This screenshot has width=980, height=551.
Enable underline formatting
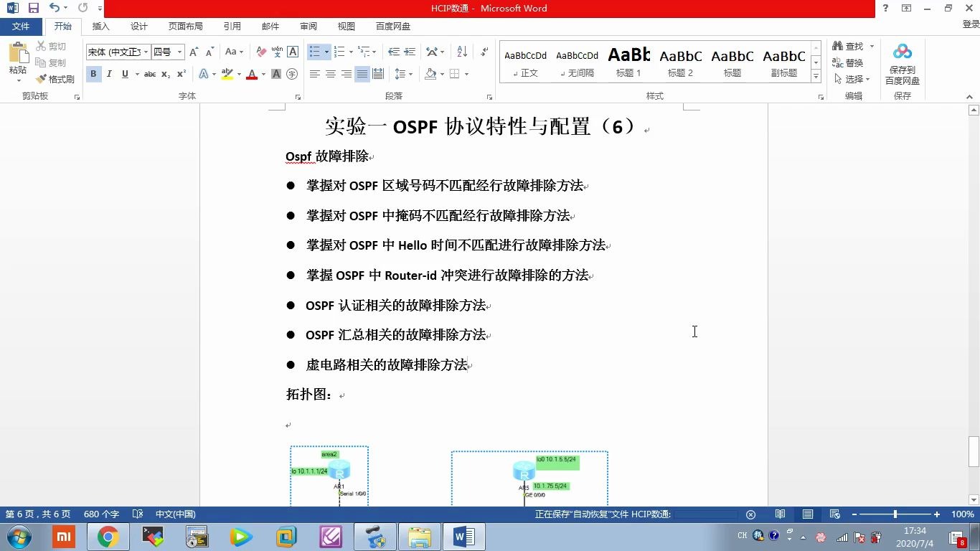[123, 74]
